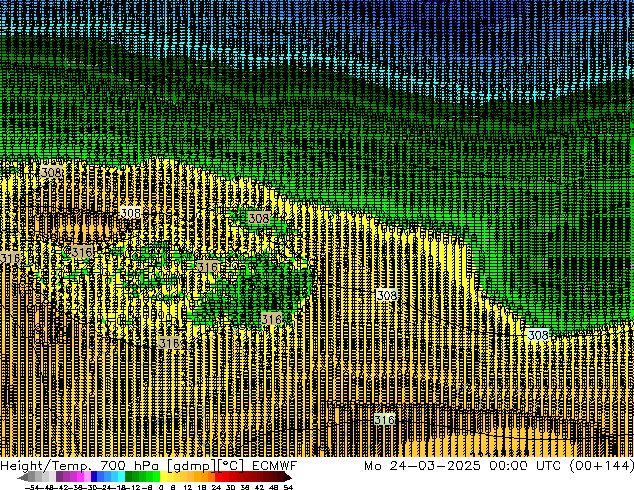Click the '54' label at the legend's end

coord(288,487)
